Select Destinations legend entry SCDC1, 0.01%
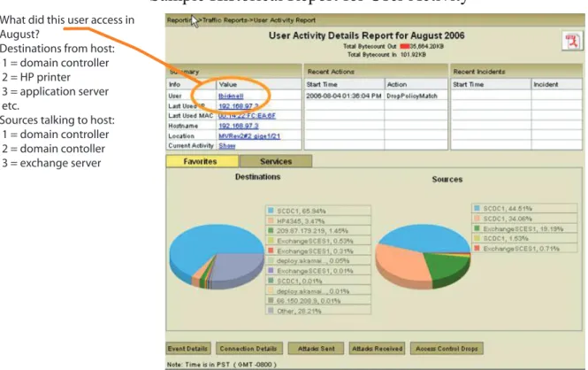 click(x=318, y=281)
